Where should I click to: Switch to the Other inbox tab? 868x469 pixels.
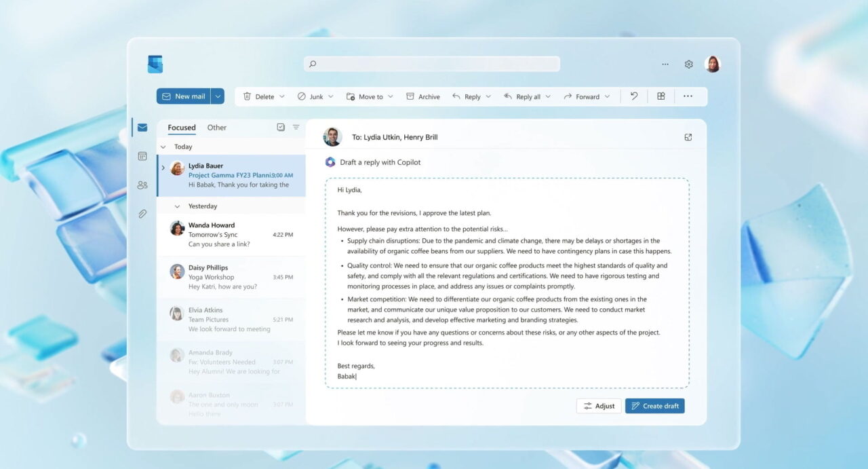216,127
